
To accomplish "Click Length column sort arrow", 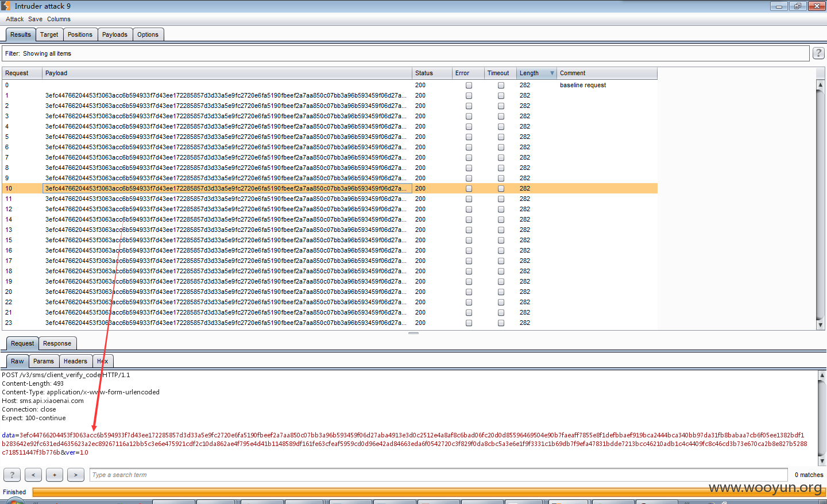I will 552,73.
